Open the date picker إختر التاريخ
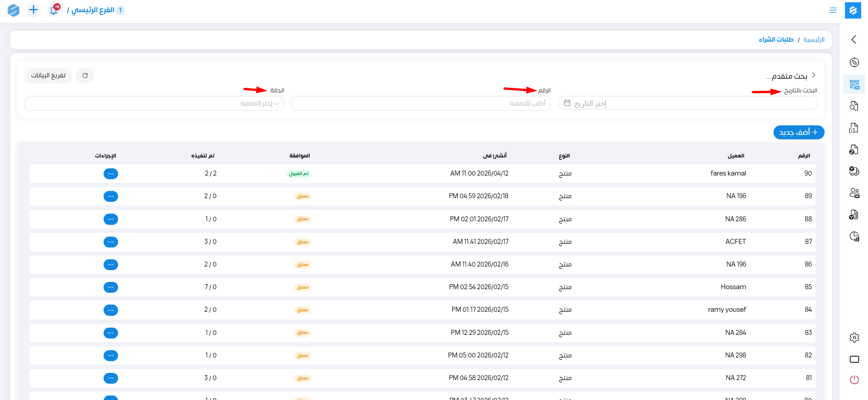This screenshot has width=868, height=400. click(687, 104)
